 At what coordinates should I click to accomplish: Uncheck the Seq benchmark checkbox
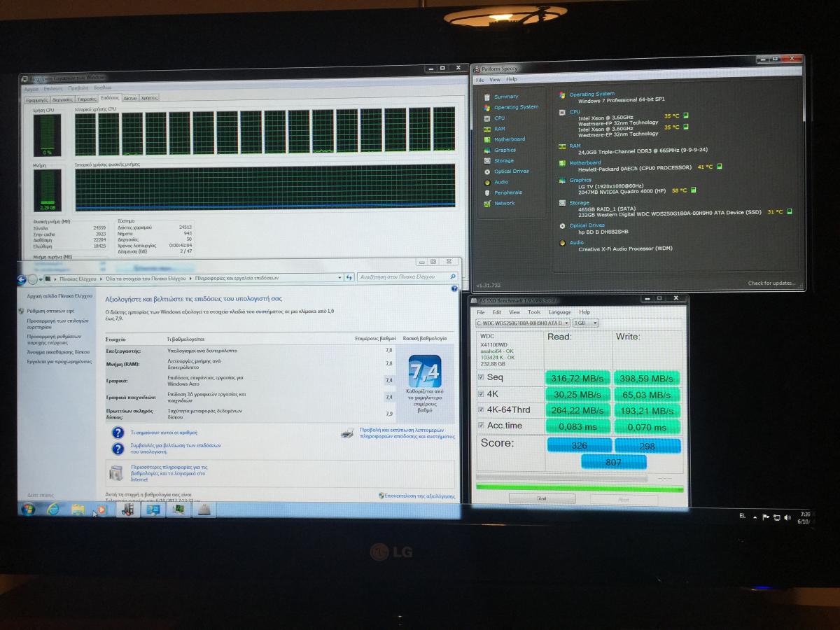pos(481,378)
